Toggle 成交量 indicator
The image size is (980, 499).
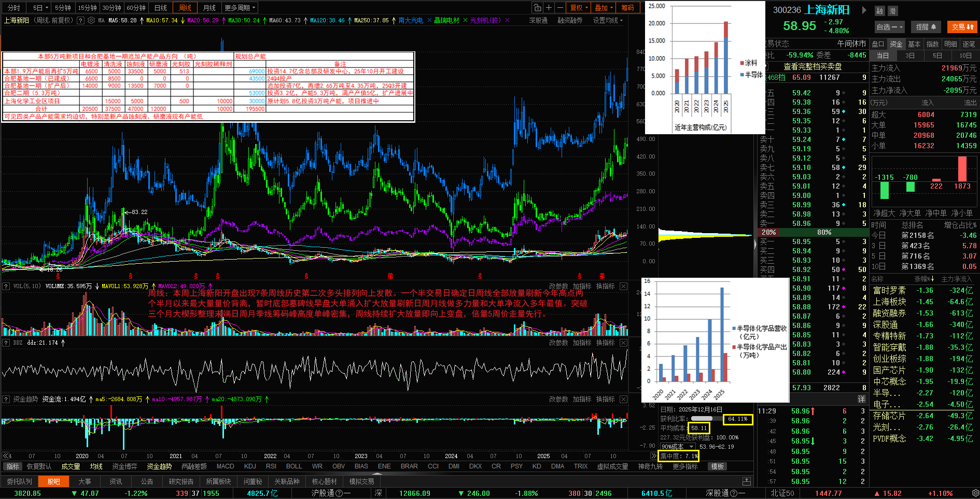coord(71,466)
